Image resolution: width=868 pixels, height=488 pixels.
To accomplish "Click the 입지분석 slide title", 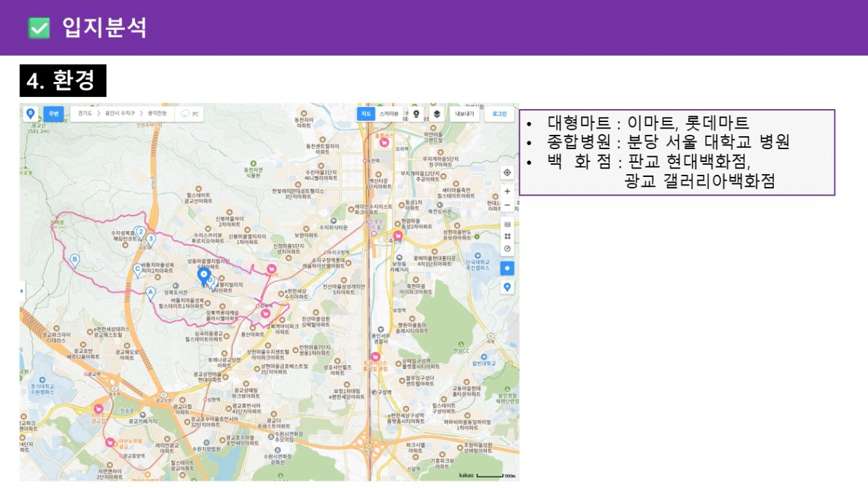I will coord(104,28).
